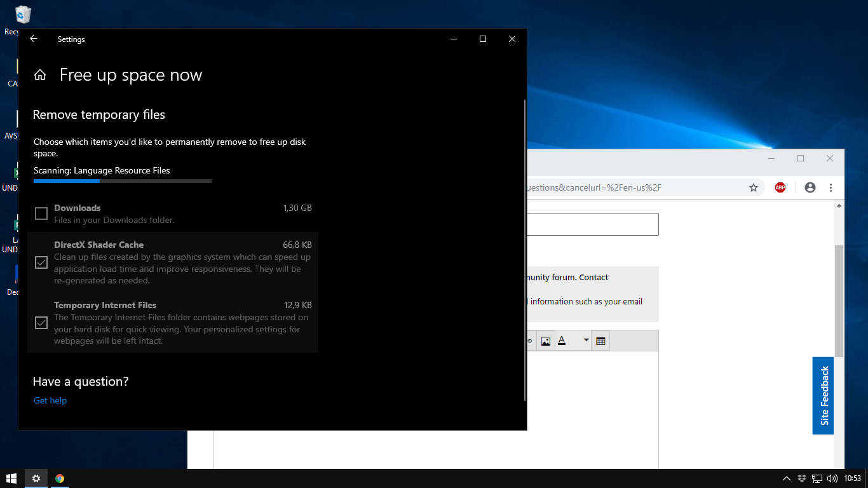
Task: Minimize the Settings window
Action: (x=454, y=39)
